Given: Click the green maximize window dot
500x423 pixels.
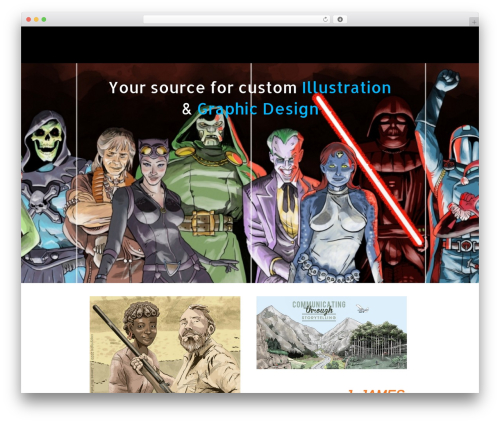Looking at the screenshot, I should pyautogui.click(x=44, y=19).
